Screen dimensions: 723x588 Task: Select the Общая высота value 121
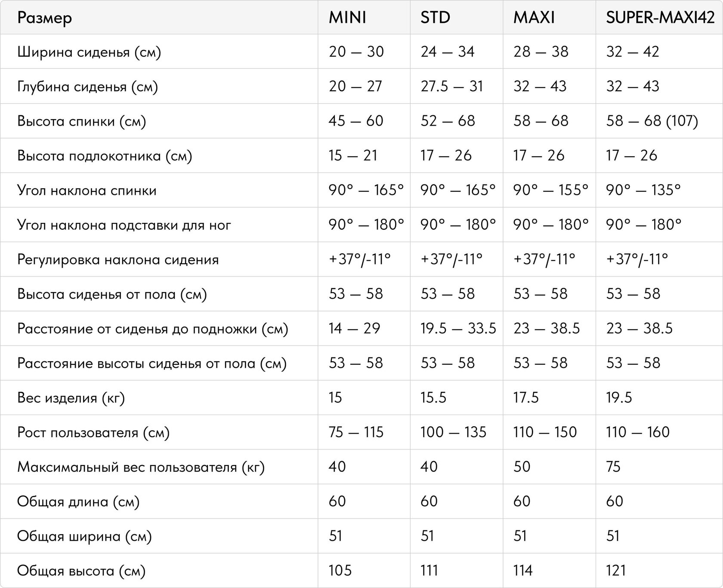(x=615, y=571)
